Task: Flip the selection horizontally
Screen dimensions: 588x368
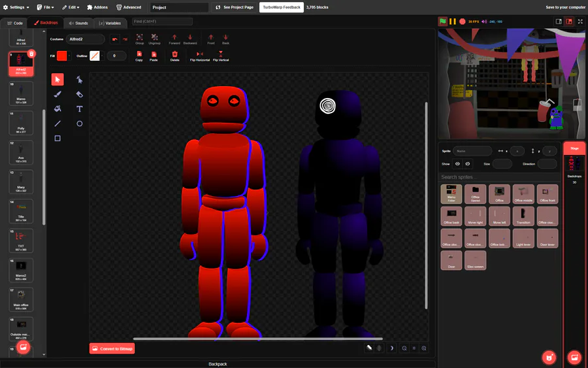Action: tap(200, 56)
